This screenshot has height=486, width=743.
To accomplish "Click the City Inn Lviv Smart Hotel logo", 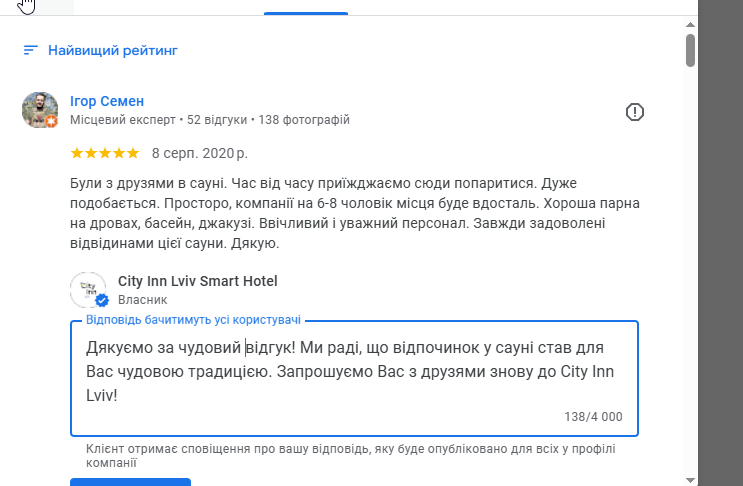I will pos(88,289).
